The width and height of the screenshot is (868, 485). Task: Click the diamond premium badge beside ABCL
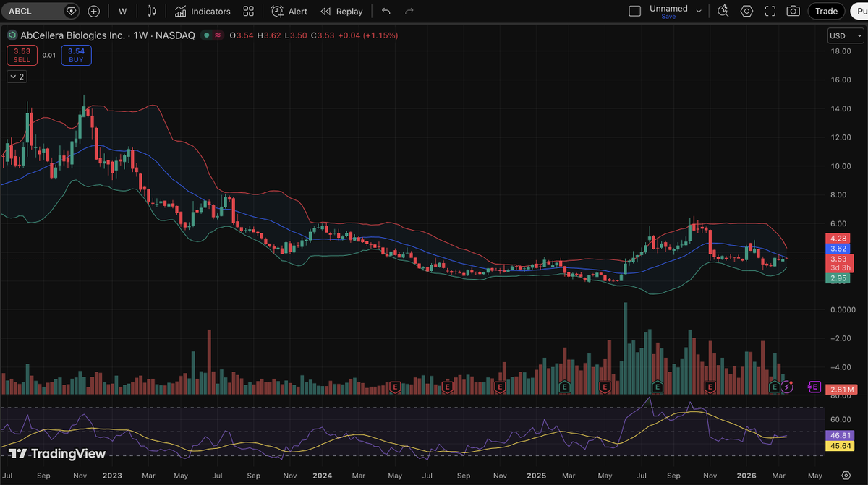pos(71,11)
